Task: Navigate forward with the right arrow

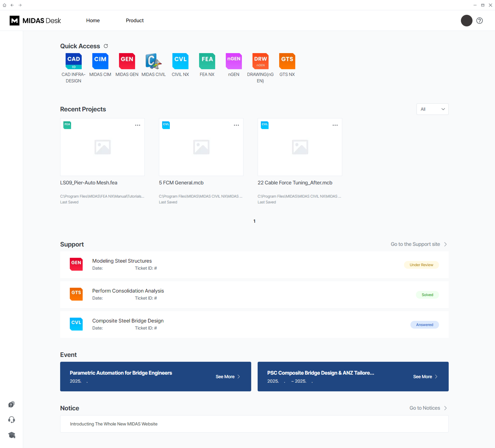Action: click(x=20, y=5)
